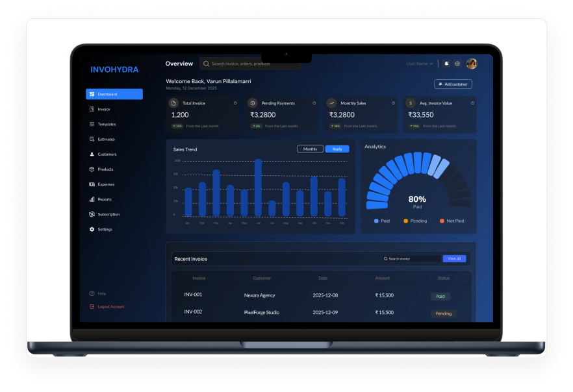Click info icon on Monthly Sales card

(393, 103)
